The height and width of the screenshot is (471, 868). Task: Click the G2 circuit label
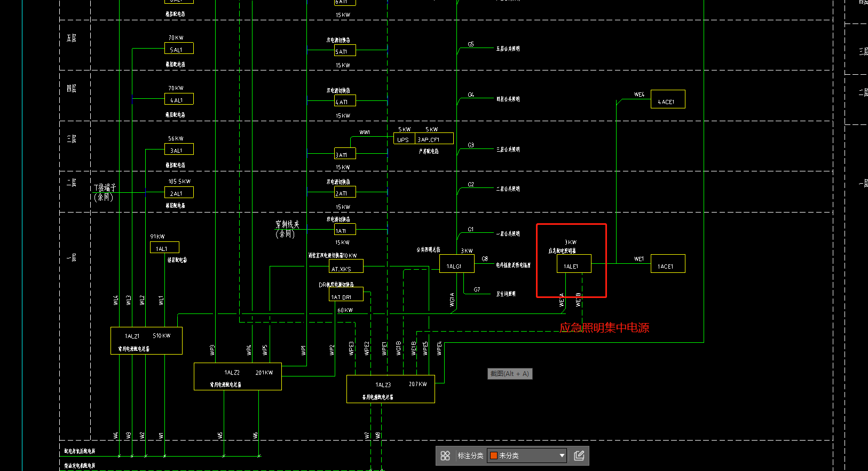click(471, 184)
